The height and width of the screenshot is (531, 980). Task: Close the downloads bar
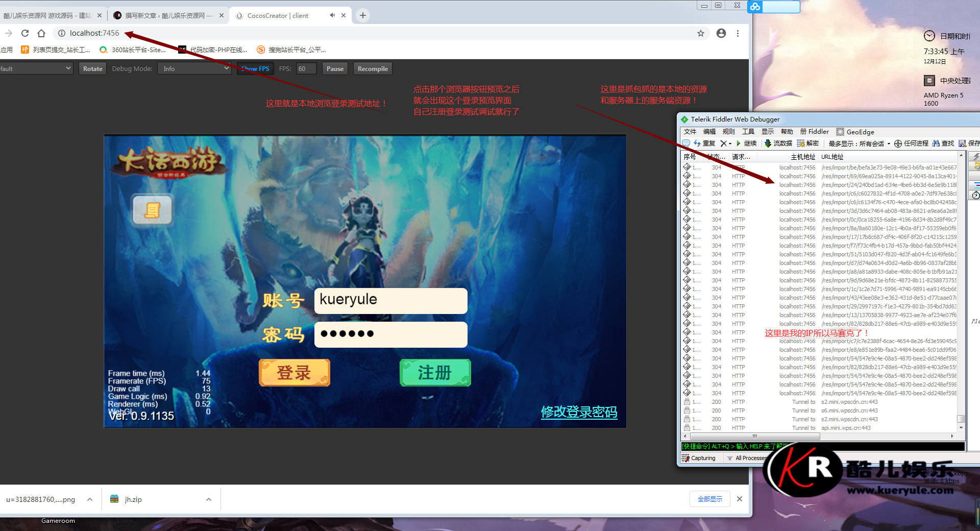(740, 499)
